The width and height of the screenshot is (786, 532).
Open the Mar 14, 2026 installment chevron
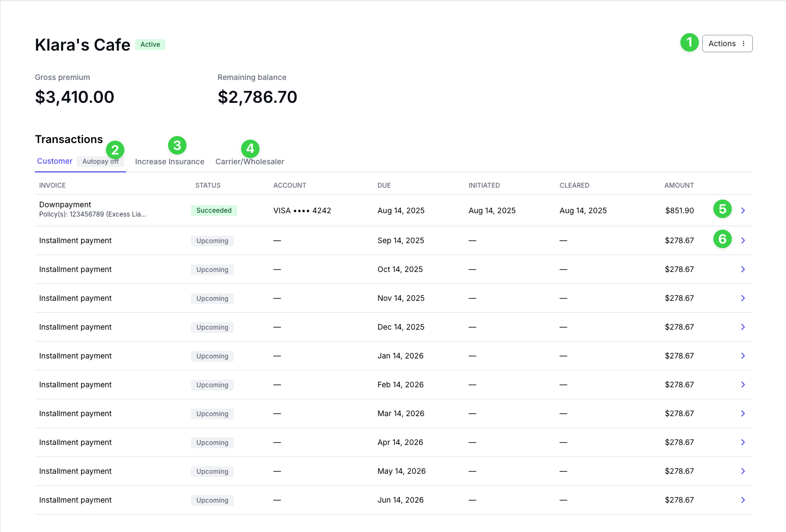[743, 413]
